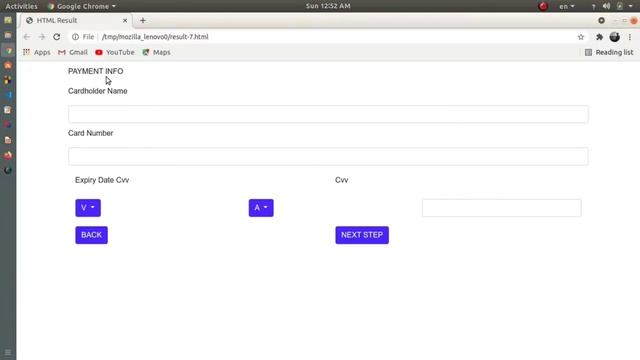Image resolution: width=640 pixels, height=360 pixels.
Task: Open a new tab with plus icon
Action: [143, 20]
